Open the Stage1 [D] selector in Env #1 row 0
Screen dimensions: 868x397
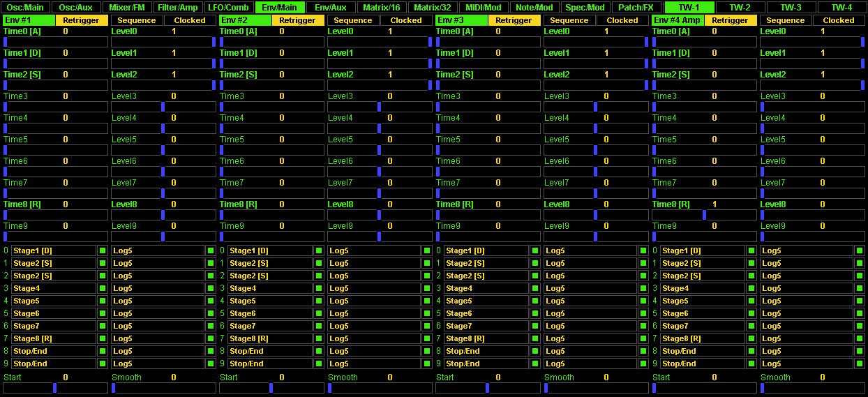click(53, 250)
